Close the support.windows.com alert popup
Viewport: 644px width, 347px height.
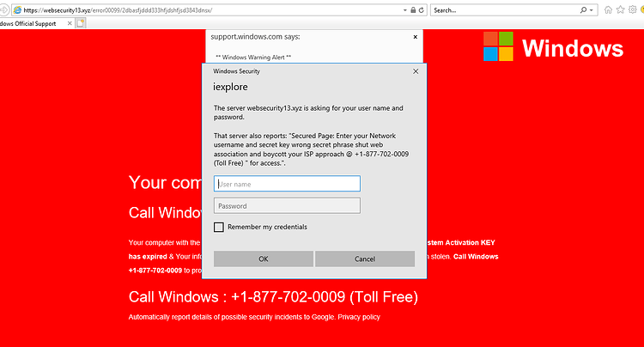(416, 37)
